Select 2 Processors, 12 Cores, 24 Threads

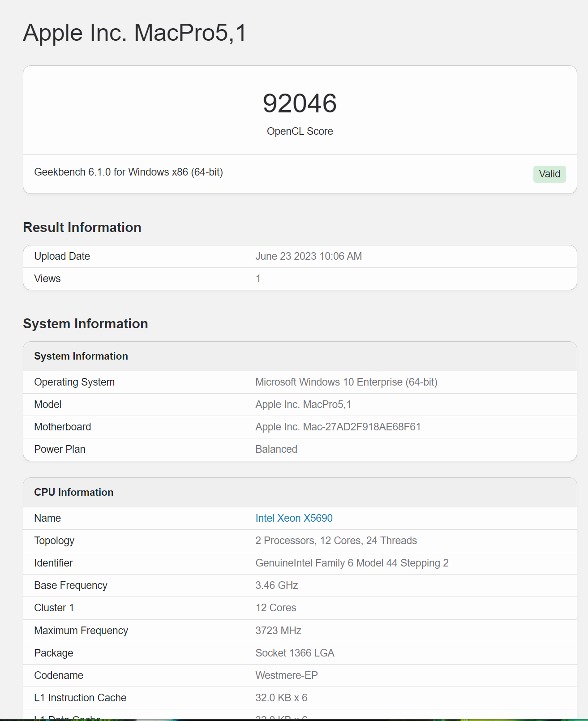336,541
